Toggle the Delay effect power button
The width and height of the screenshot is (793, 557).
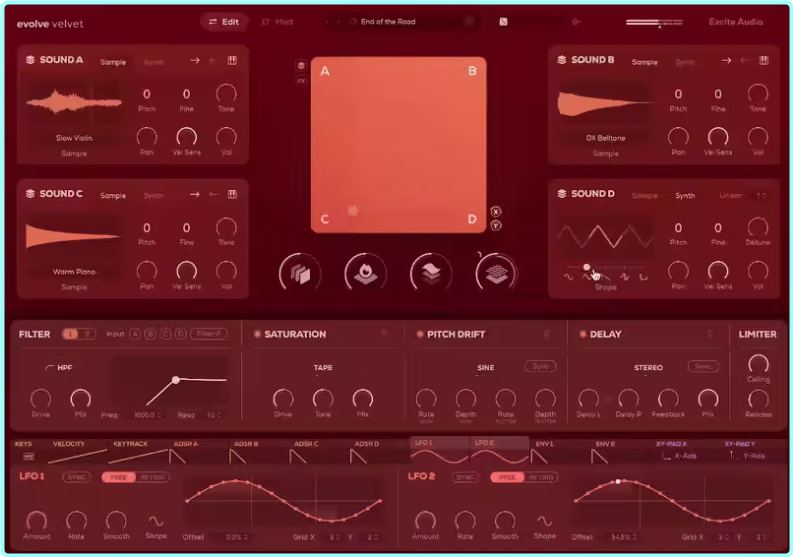click(x=582, y=334)
